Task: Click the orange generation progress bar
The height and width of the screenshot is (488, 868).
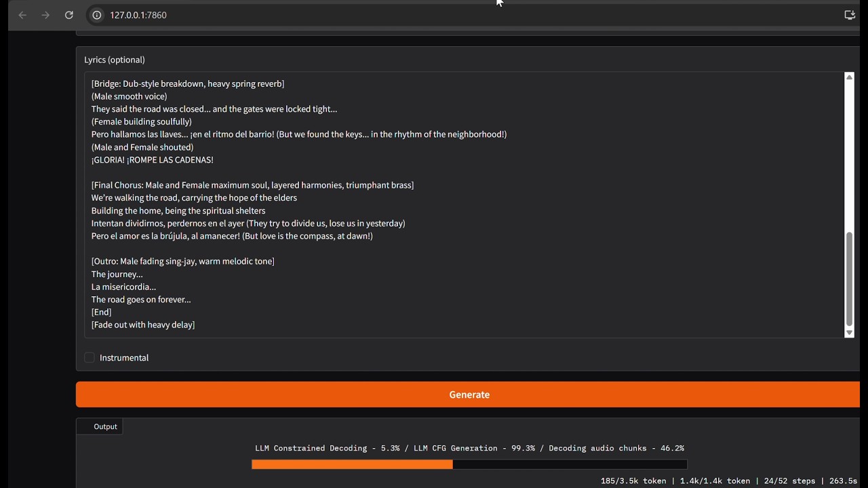Action: point(352,464)
